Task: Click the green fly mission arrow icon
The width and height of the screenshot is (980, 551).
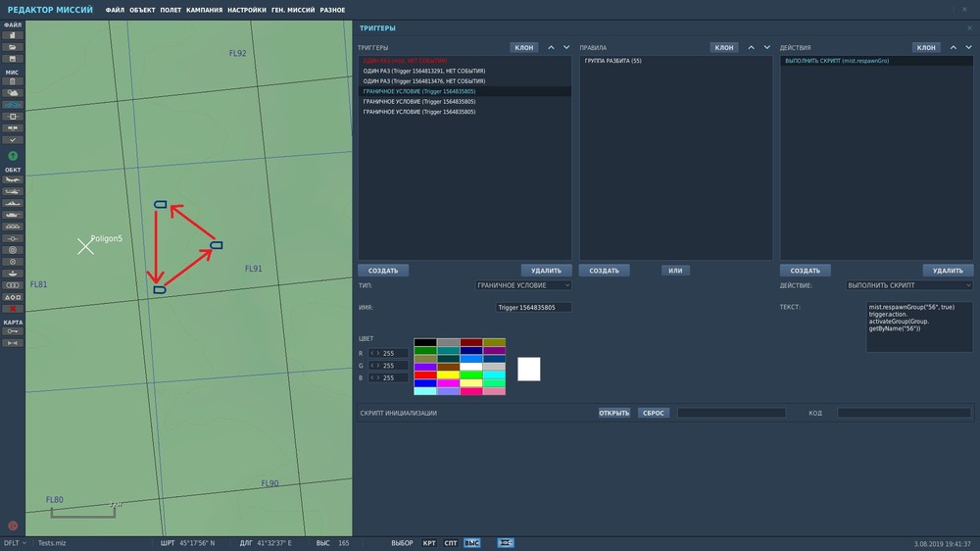Action: pos(13,156)
